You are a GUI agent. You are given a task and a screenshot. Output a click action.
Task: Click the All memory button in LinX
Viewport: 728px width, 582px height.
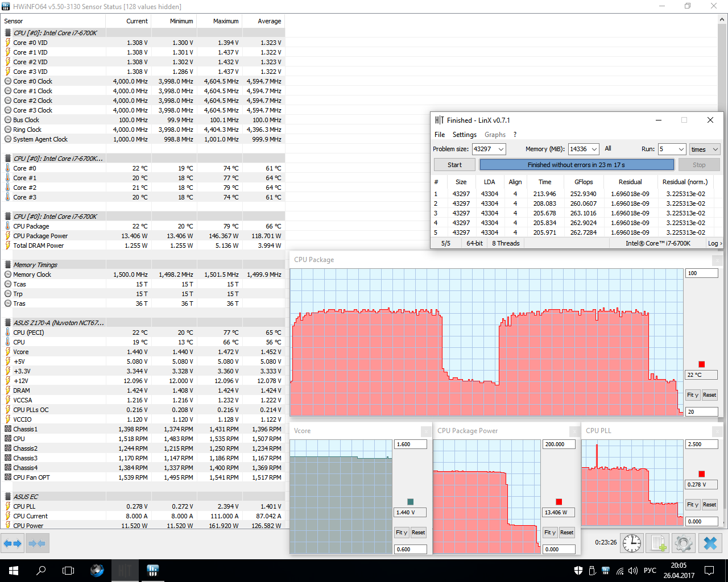click(x=608, y=149)
